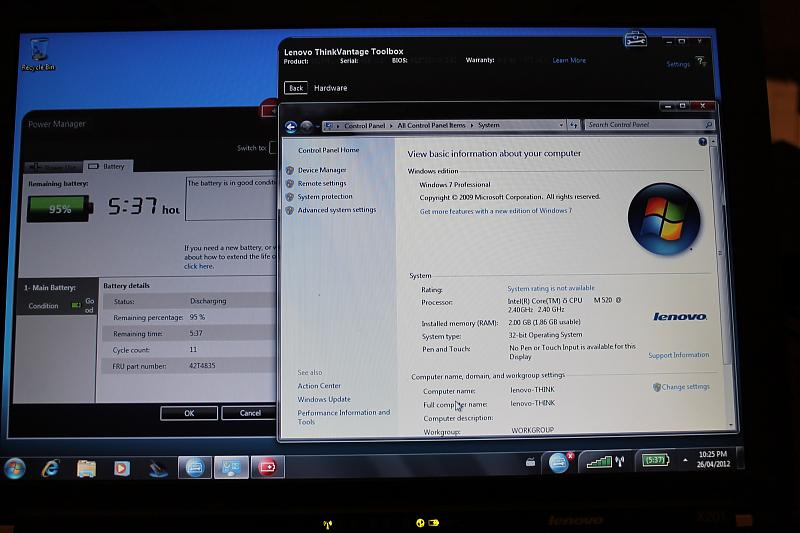800x533 pixels.
Task: Open Control Panel Home link
Action: pos(329,150)
